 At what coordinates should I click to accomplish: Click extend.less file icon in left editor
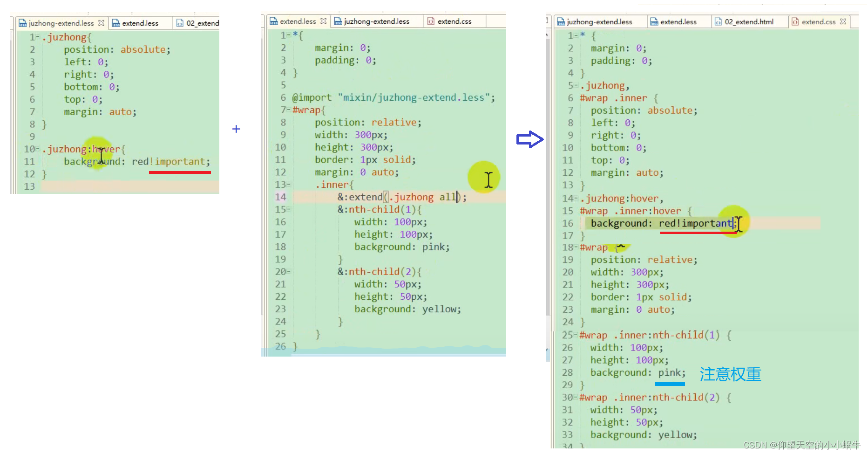(x=116, y=23)
